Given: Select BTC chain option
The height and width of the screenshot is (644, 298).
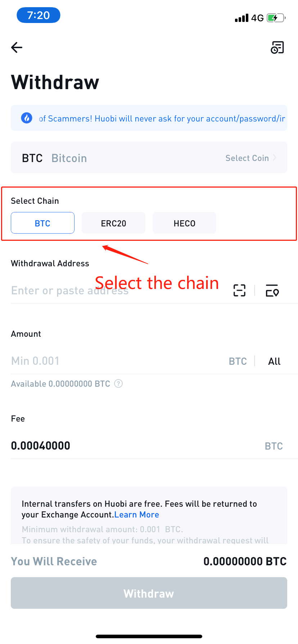Looking at the screenshot, I should pyautogui.click(x=42, y=223).
